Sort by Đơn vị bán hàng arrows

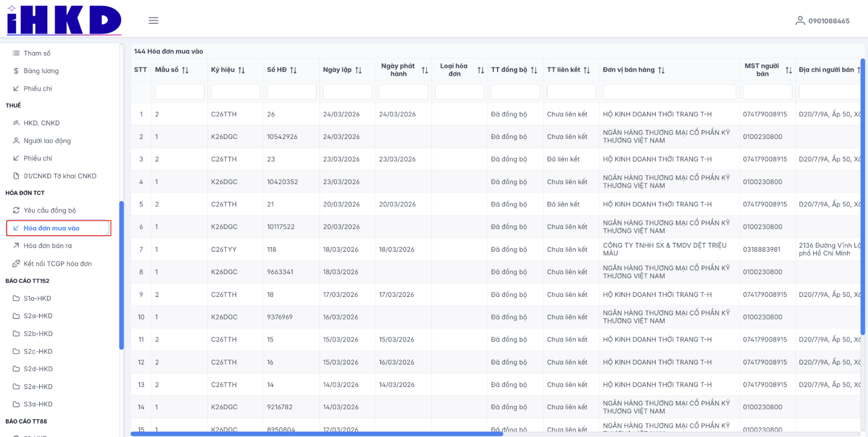click(661, 70)
